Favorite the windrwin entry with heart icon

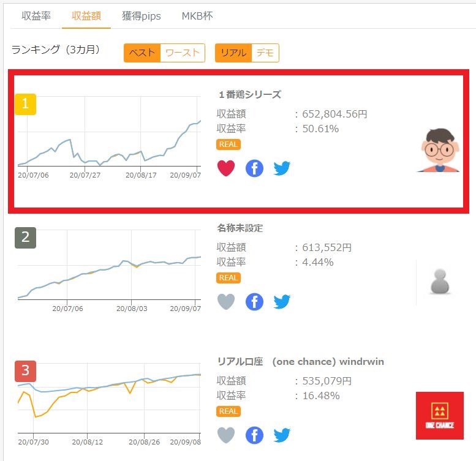(x=226, y=435)
